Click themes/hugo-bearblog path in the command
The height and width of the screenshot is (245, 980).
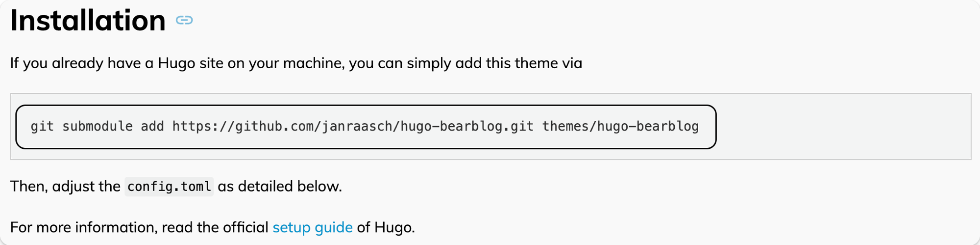pyautogui.click(x=620, y=127)
